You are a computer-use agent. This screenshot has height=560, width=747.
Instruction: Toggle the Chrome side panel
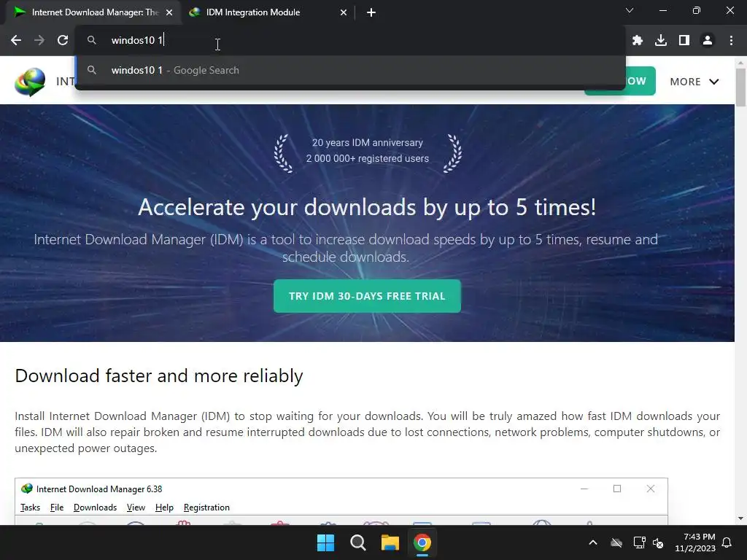pos(684,41)
